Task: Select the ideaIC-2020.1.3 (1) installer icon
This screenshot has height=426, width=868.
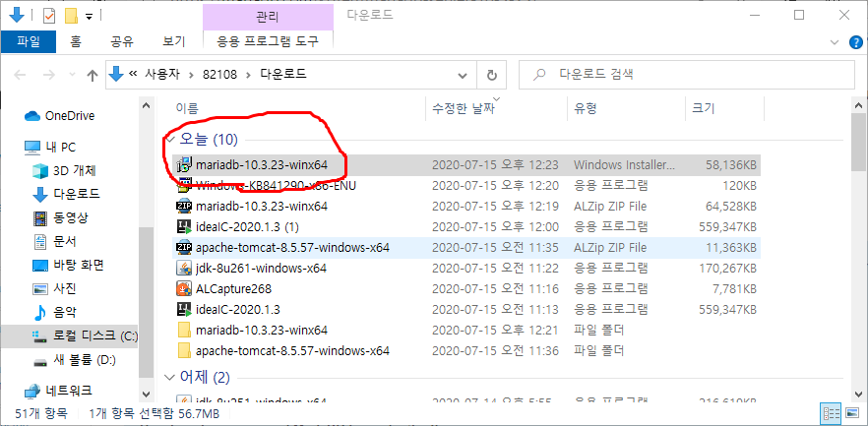Action: (x=183, y=227)
